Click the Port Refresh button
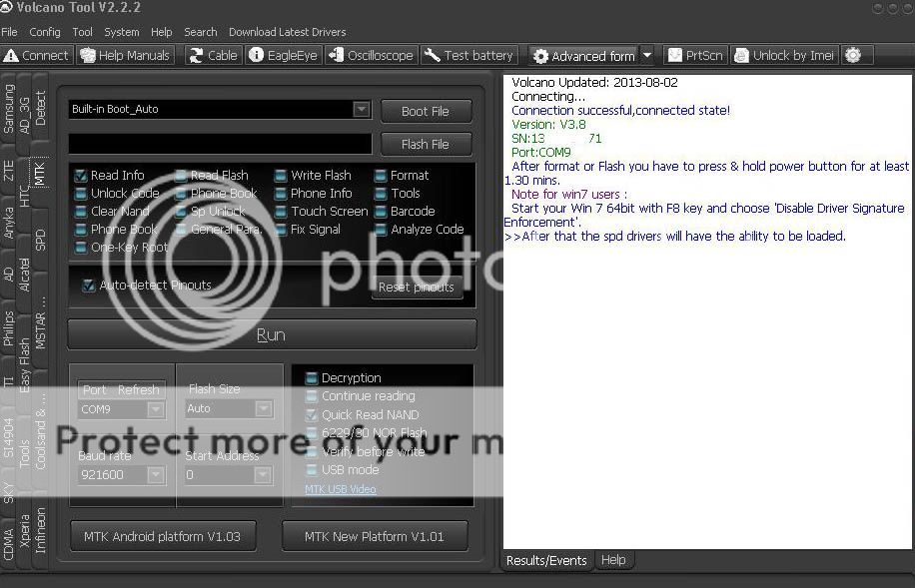Image resolution: width=915 pixels, height=588 pixels. click(x=122, y=389)
